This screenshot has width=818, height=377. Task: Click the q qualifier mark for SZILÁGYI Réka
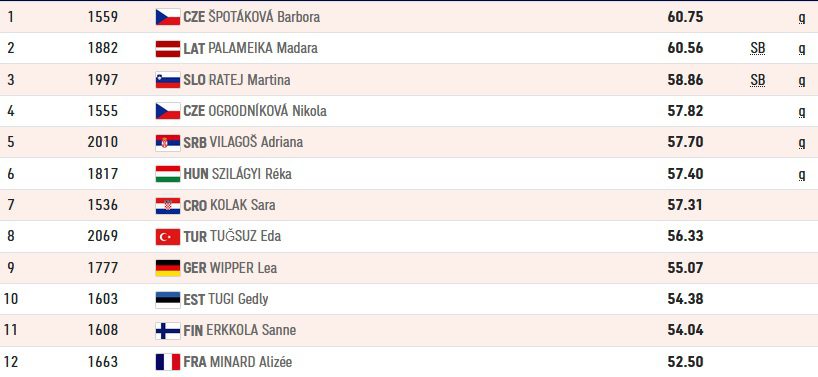pos(802,175)
